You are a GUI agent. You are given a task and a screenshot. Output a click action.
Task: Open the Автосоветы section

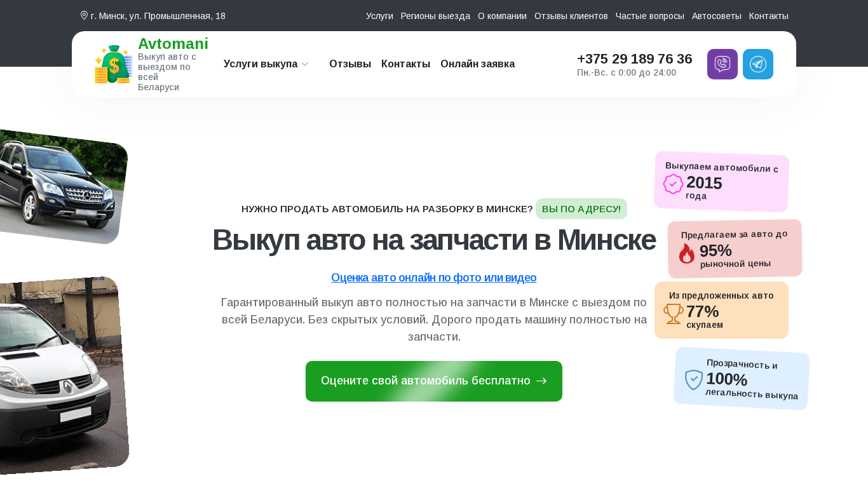717,16
